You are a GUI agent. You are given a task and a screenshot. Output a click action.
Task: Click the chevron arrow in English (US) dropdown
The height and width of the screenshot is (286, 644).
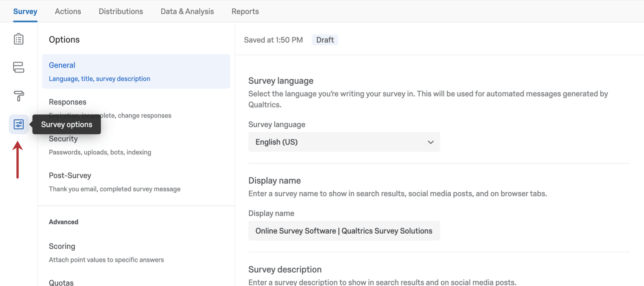point(430,142)
